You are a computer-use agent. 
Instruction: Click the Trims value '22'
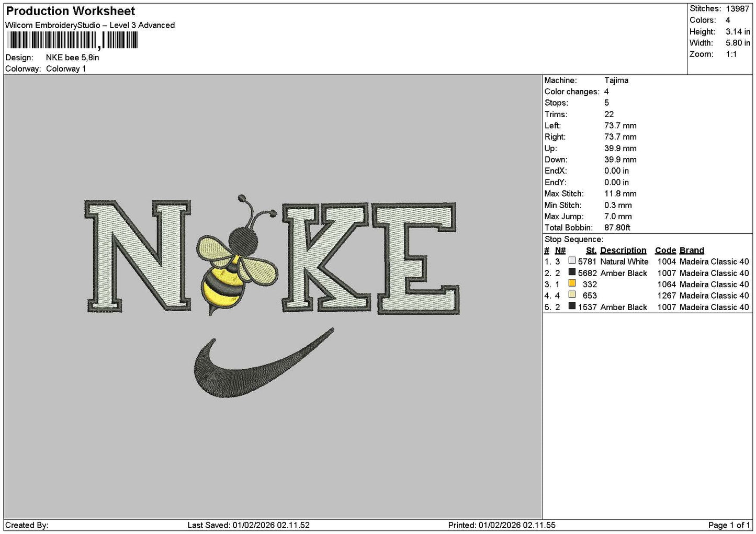click(609, 114)
